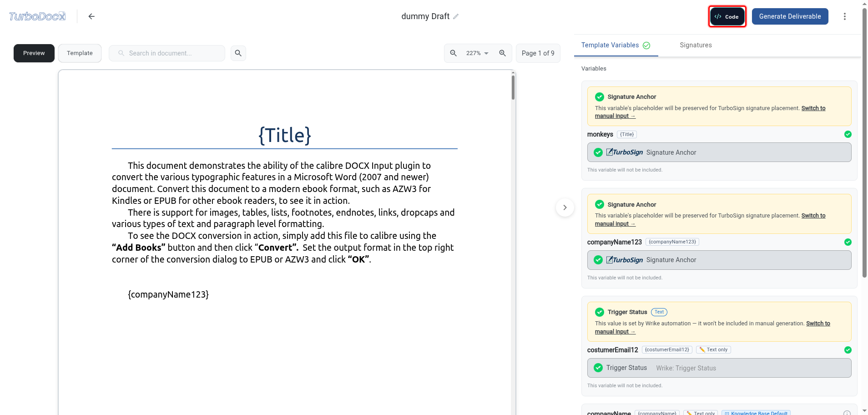The image size is (868, 415).
Task: Click the {Title} heading in document
Action: [x=285, y=135]
